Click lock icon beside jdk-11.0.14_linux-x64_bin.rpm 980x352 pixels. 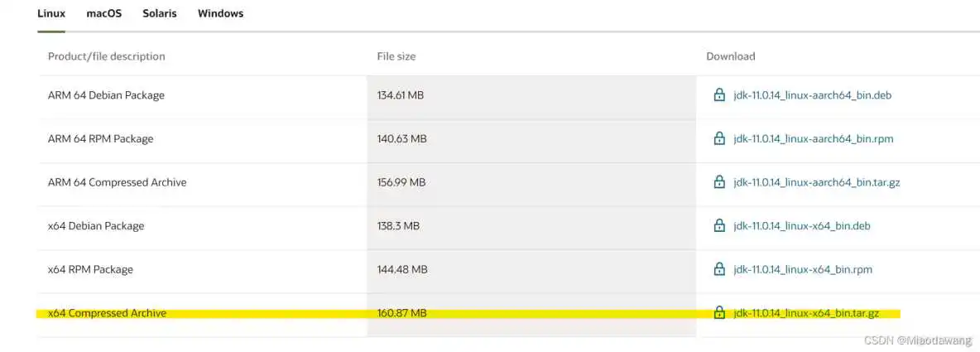719,269
